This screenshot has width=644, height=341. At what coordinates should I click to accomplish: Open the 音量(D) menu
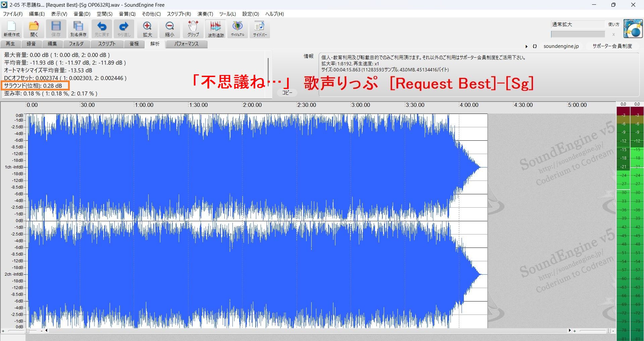tap(82, 14)
